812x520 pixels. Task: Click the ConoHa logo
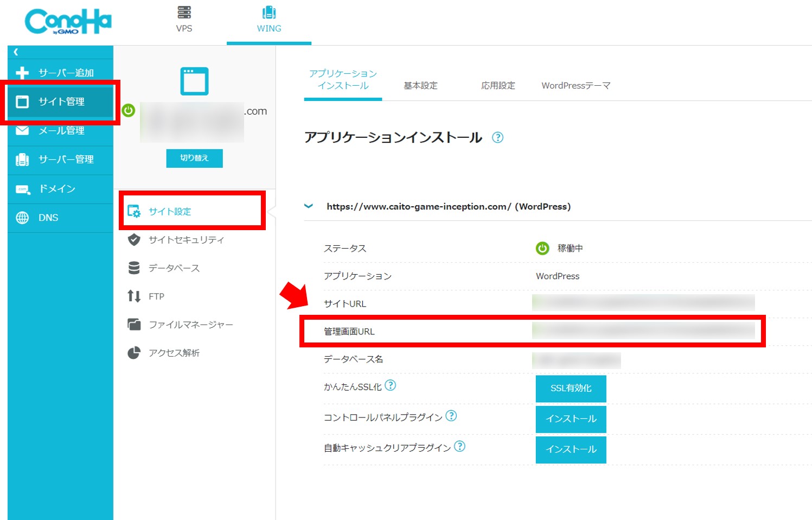[68, 22]
